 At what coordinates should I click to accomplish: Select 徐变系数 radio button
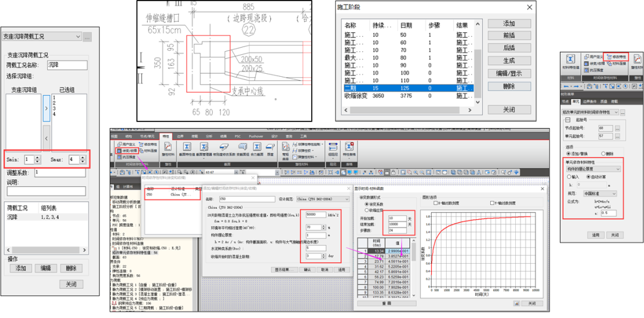coord(374,204)
